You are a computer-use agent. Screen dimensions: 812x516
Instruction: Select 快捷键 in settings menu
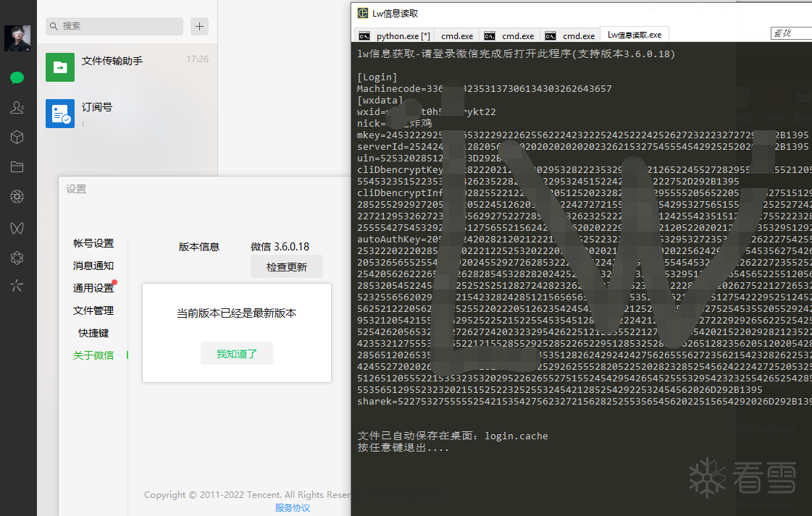(93, 333)
